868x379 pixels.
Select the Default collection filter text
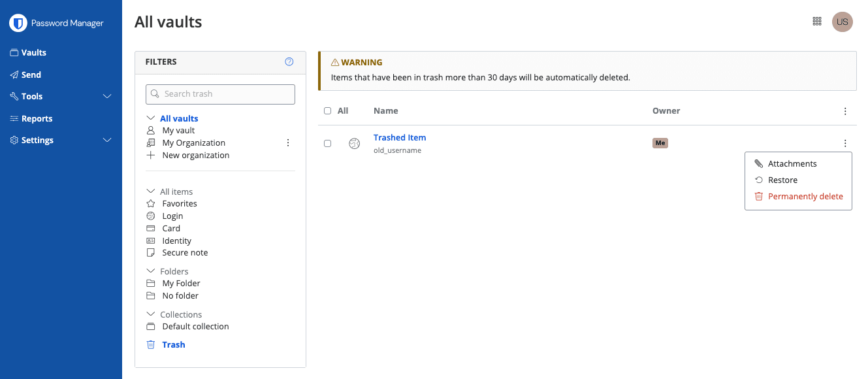[x=195, y=327]
